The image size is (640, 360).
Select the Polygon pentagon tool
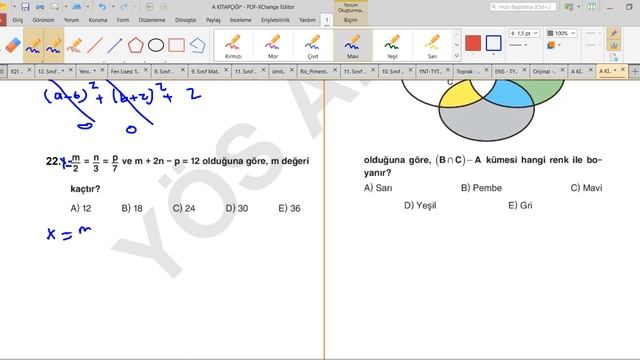pyautogui.click(x=136, y=45)
